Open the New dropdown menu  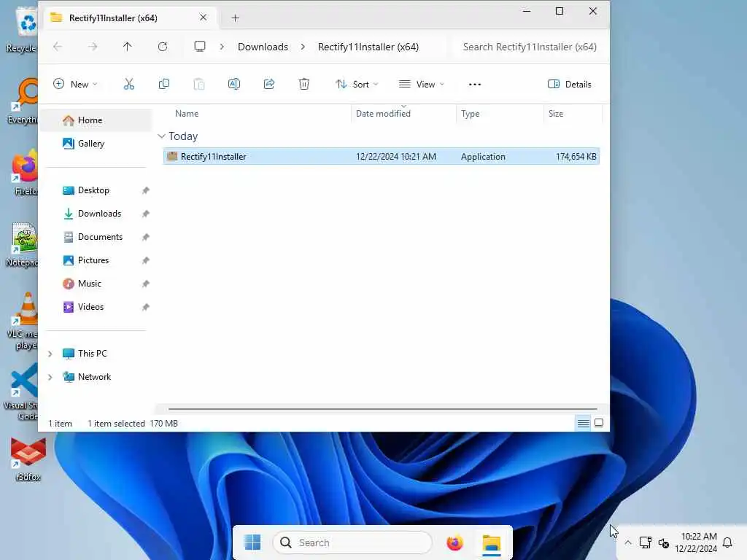coord(75,85)
